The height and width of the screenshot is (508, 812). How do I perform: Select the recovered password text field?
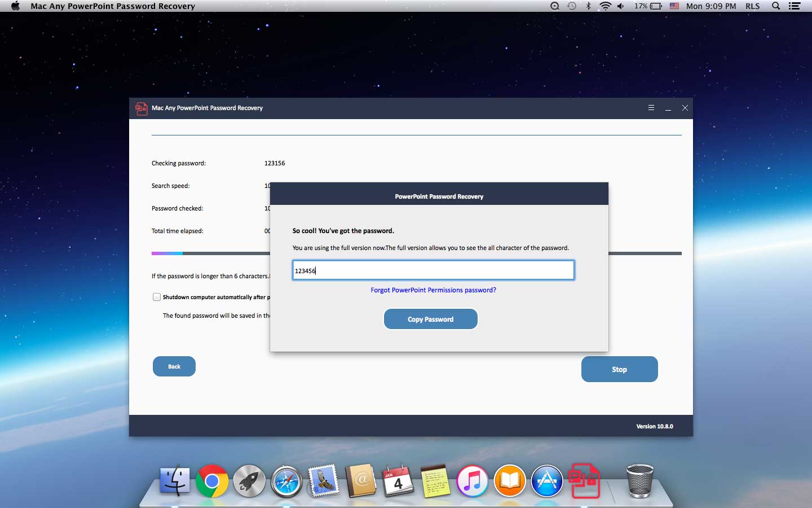pyautogui.click(x=433, y=270)
